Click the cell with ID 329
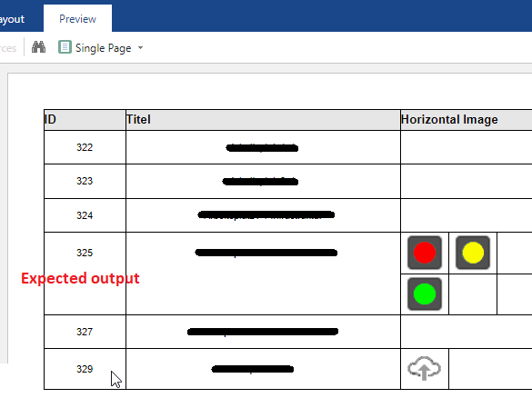This screenshot has height=408, width=532. [85, 369]
